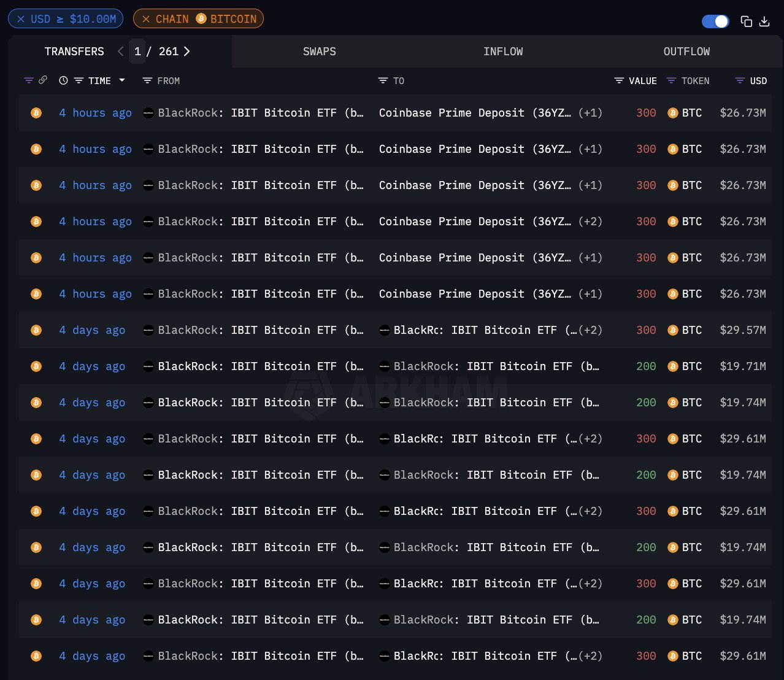This screenshot has height=680, width=784.
Task: Open the FROM column filter icon
Action: coord(147,80)
